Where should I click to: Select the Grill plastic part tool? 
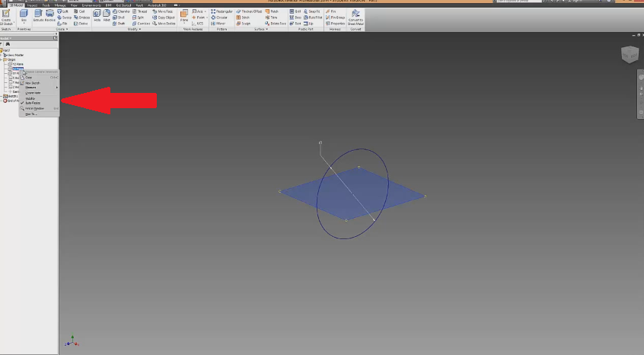(295, 11)
